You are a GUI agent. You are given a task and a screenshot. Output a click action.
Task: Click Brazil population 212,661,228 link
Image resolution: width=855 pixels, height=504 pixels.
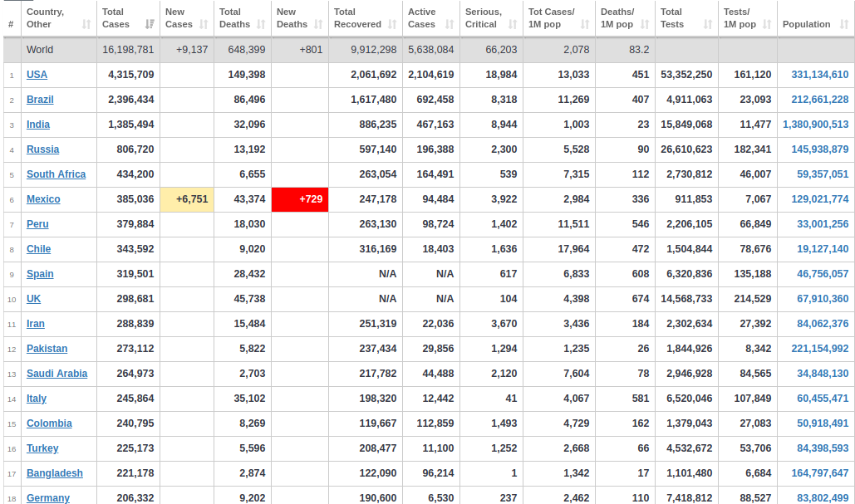[x=819, y=100]
